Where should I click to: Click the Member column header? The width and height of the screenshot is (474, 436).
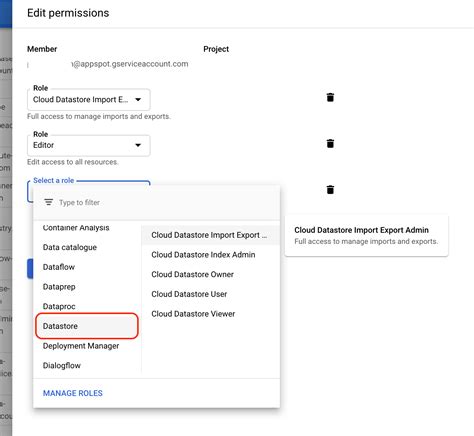coord(42,49)
